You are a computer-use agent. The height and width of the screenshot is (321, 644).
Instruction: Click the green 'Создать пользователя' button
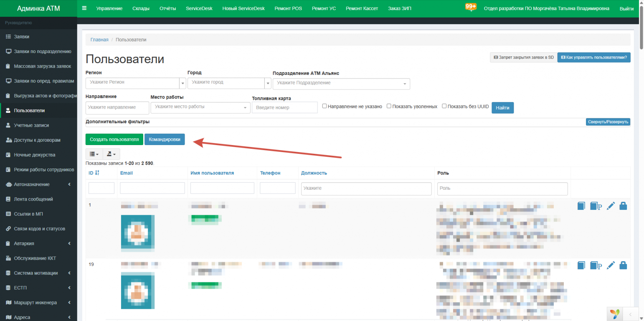pyautogui.click(x=114, y=139)
